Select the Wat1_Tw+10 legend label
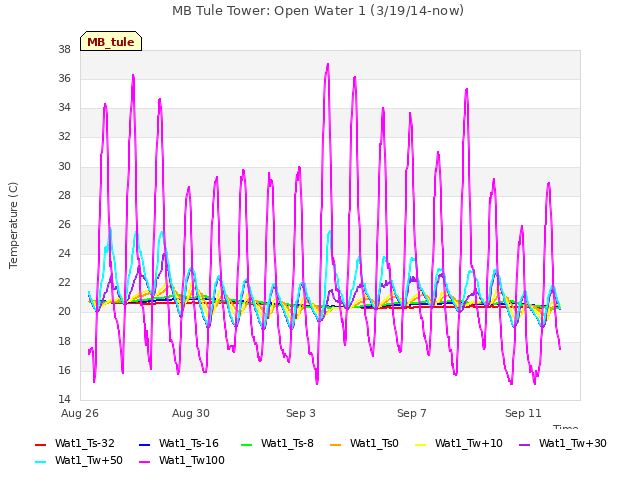The width and height of the screenshot is (640, 480). (469, 443)
